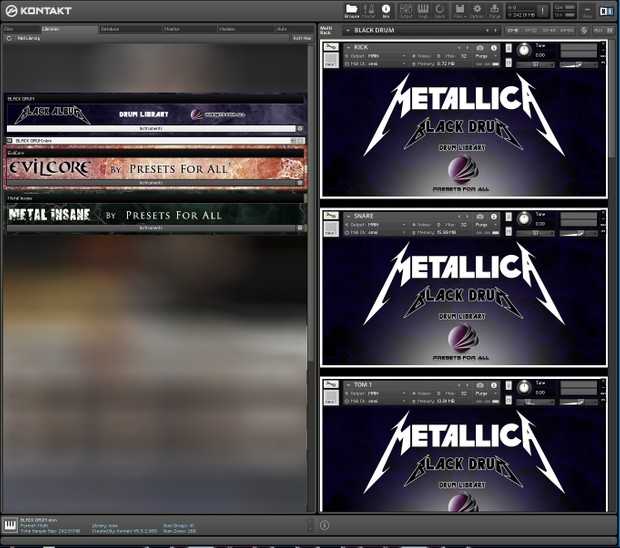The height and width of the screenshot is (548, 620).
Task: Switch to the Monitor browser tab
Action: [x=190, y=29]
